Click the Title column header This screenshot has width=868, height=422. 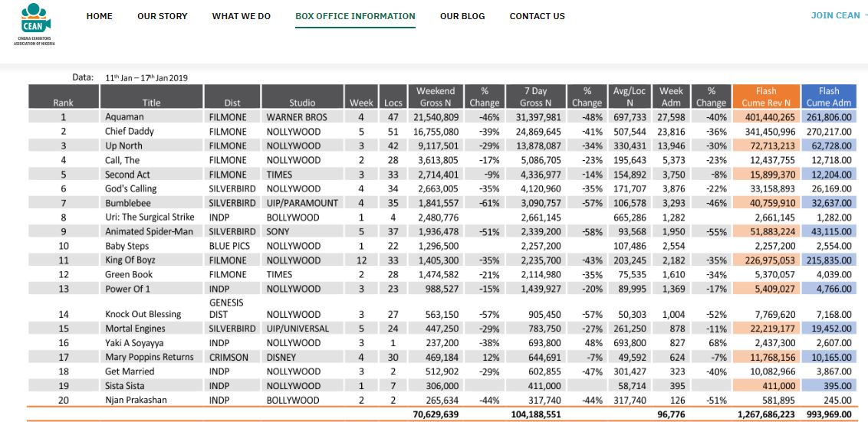coord(151,97)
